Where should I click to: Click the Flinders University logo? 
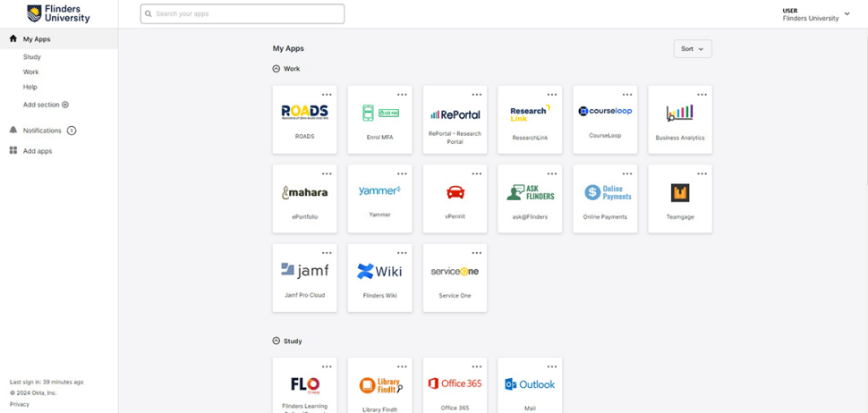(x=58, y=13)
